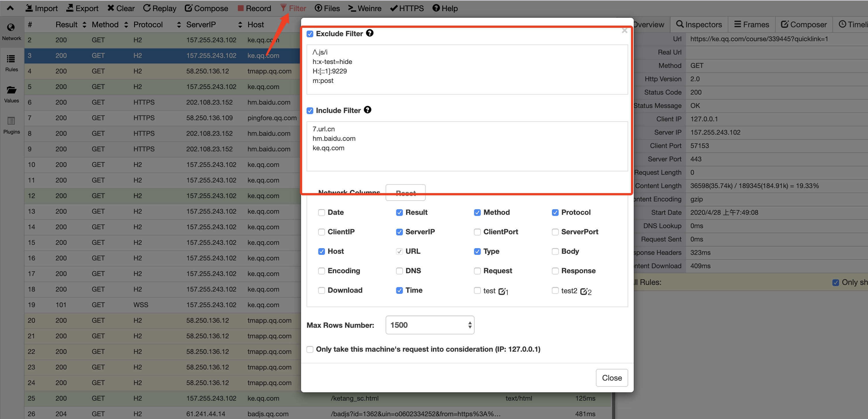Viewport: 868px width, 419px height.
Task: Click the Exclude Filter help question icon
Action: click(x=370, y=33)
